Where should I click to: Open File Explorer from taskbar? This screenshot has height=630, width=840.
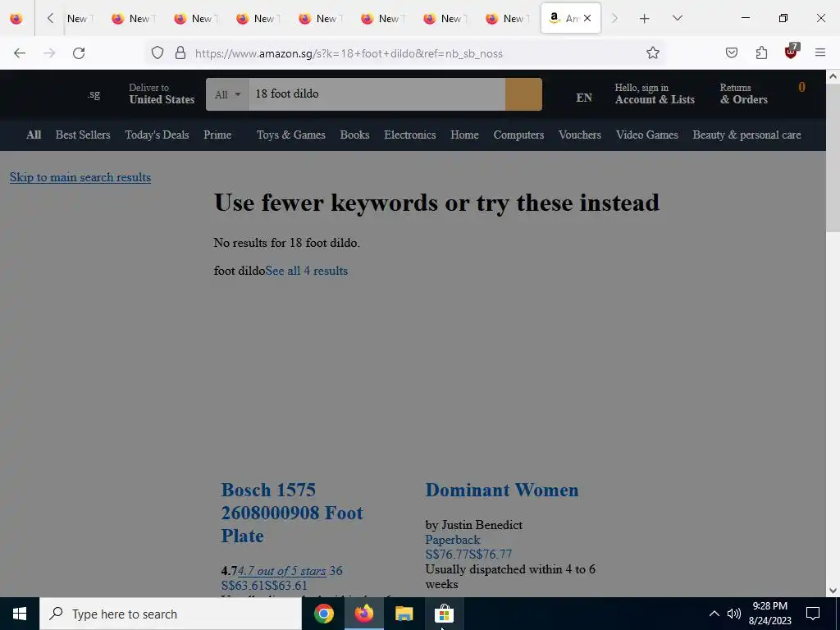coord(404,614)
